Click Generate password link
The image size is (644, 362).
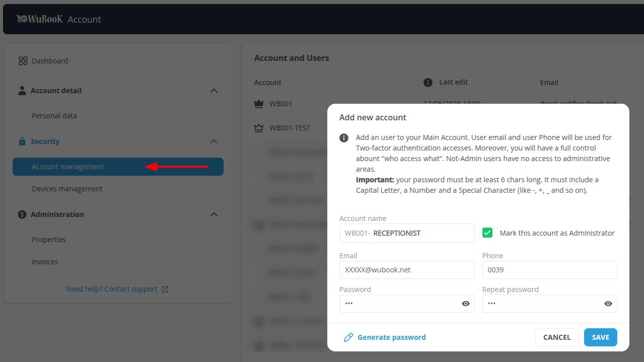click(392, 337)
